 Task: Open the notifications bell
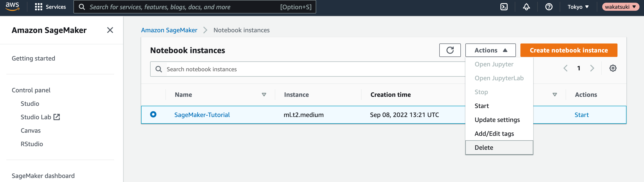click(x=526, y=7)
